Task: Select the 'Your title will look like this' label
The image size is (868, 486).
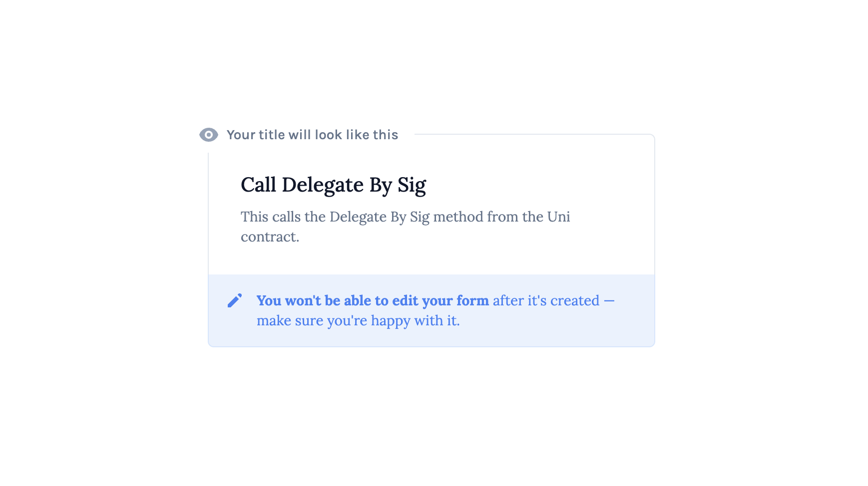Action: pyautogui.click(x=312, y=135)
